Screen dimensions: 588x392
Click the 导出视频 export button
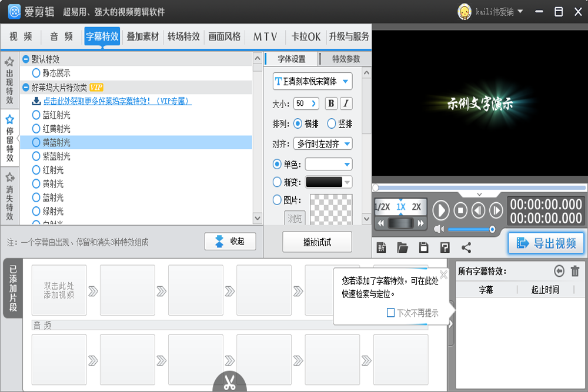[x=546, y=243]
